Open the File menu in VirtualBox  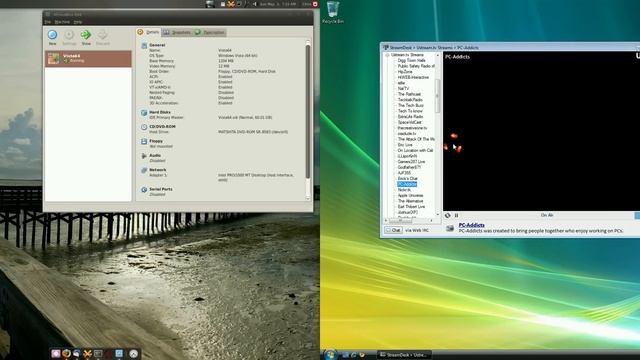48,22
